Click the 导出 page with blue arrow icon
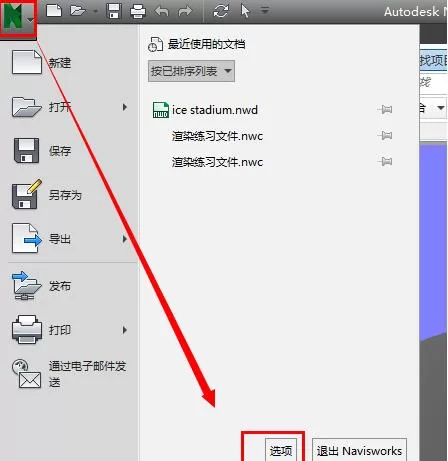 [27, 238]
